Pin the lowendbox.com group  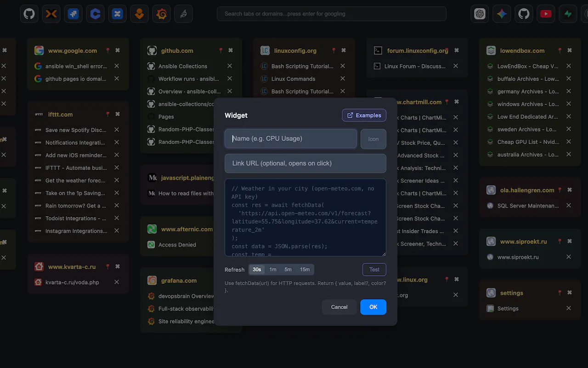(x=560, y=51)
